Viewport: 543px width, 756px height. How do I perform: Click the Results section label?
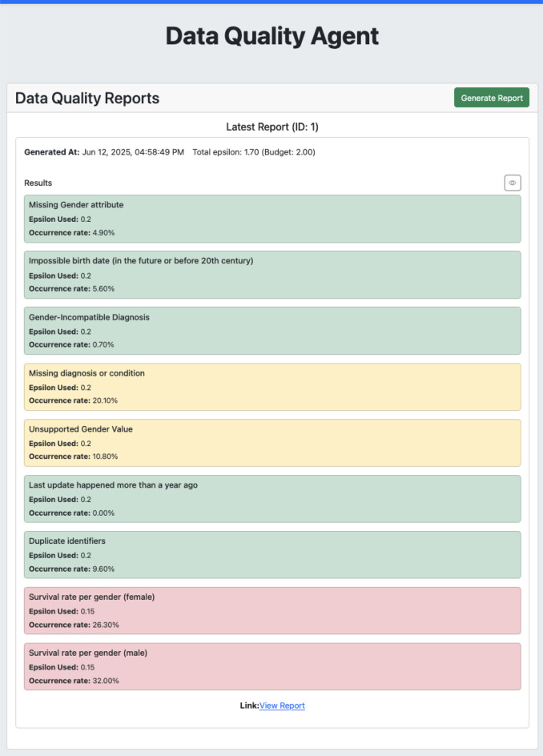(38, 183)
